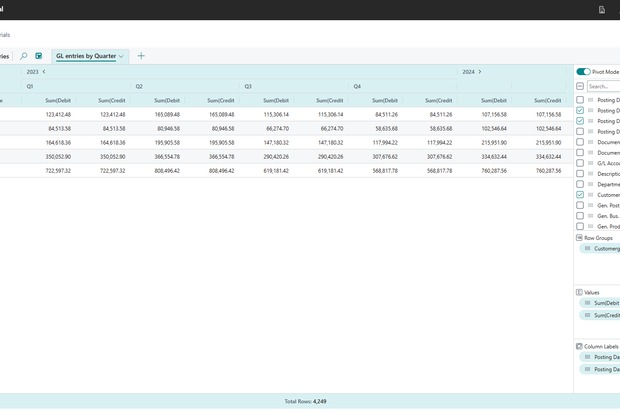Click the drag handle next to Gen. Post field
Image resolution: width=620 pixels, height=420 pixels.
click(590, 205)
